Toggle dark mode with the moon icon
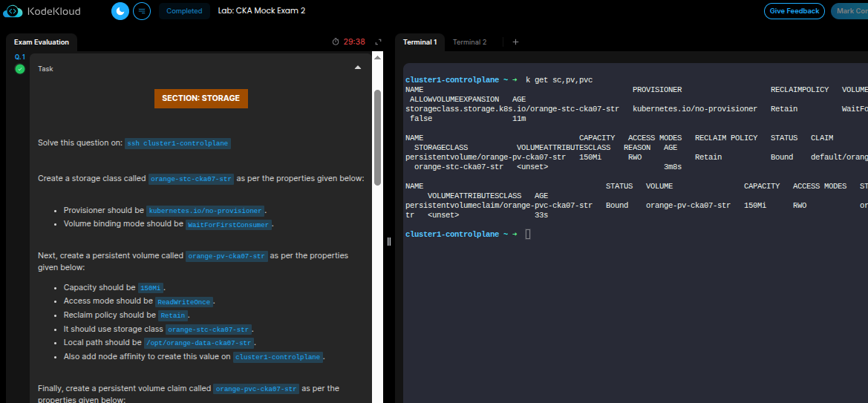Image resolution: width=868 pixels, height=403 pixels. [x=120, y=11]
